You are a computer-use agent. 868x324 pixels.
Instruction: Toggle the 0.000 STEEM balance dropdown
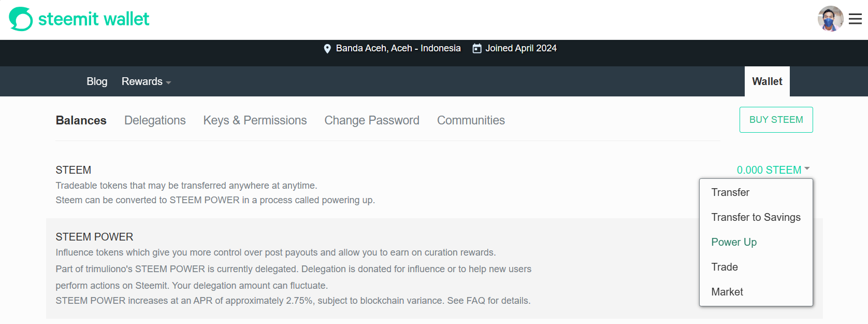pyautogui.click(x=773, y=170)
